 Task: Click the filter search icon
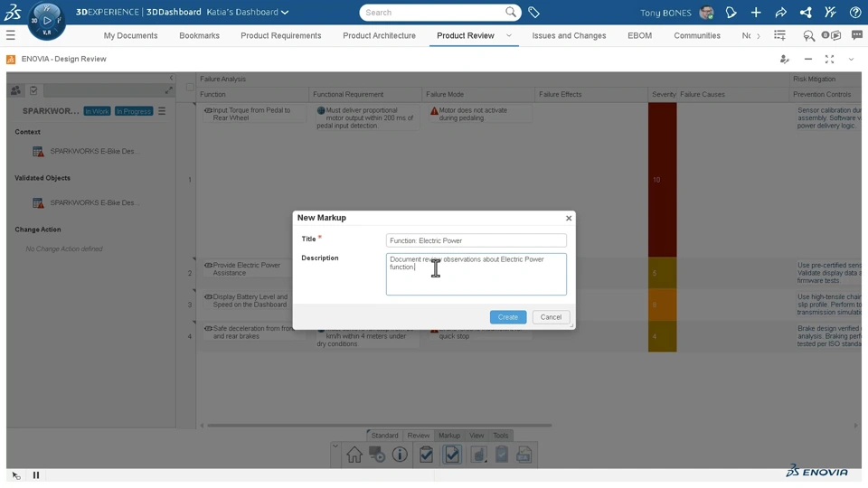tap(808, 35)
